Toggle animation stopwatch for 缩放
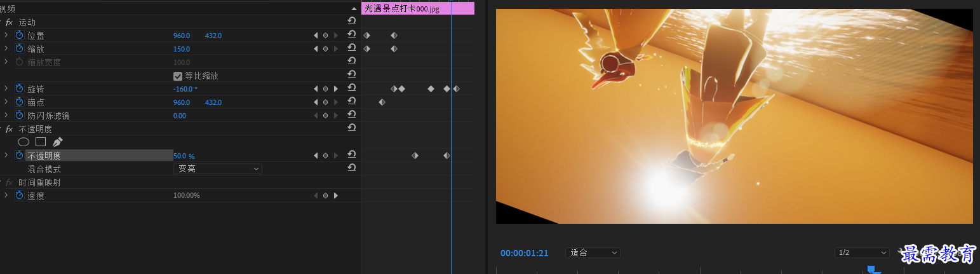Screen dimensions: 980x274 pos(19,48)
